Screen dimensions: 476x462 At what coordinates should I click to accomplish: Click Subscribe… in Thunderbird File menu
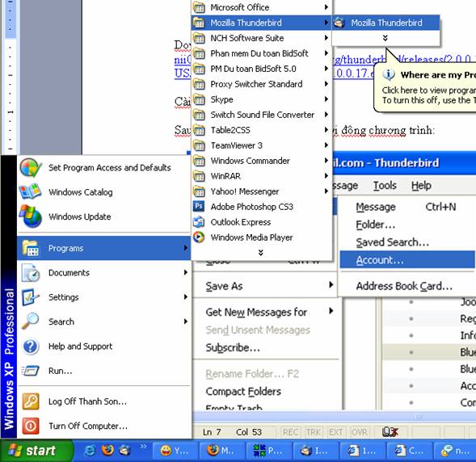(x=233, y=347)
